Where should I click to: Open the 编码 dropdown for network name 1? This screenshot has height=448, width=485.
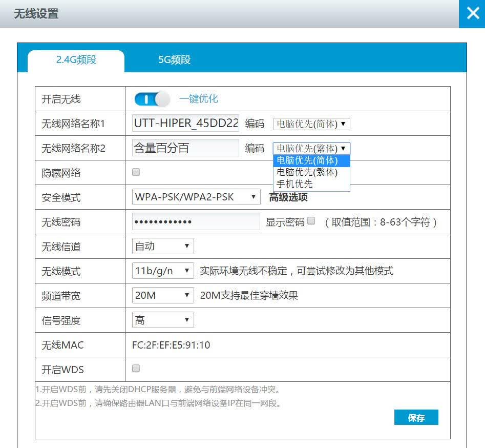coord(311,124)
